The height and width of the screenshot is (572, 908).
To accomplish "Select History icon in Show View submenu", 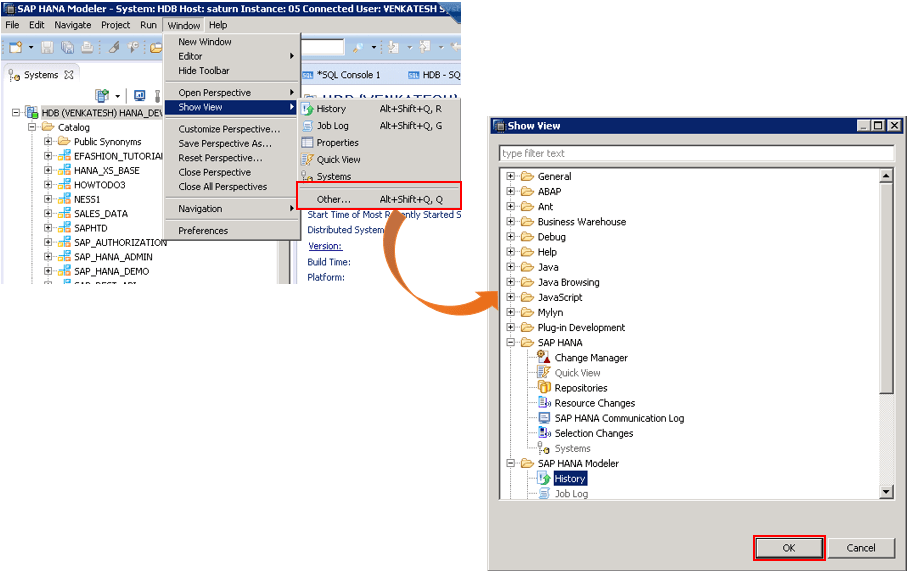I will point(307,109).
